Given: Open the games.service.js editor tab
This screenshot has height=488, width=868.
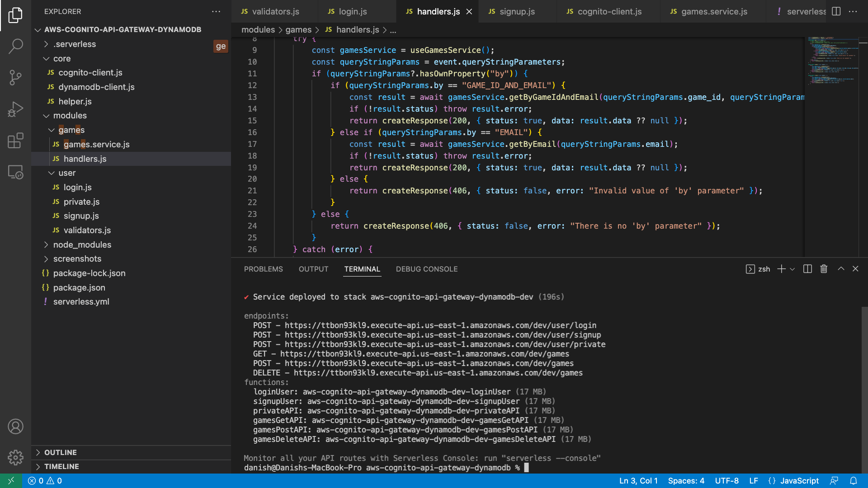Looking at the screenshot, I should [713, 11].
